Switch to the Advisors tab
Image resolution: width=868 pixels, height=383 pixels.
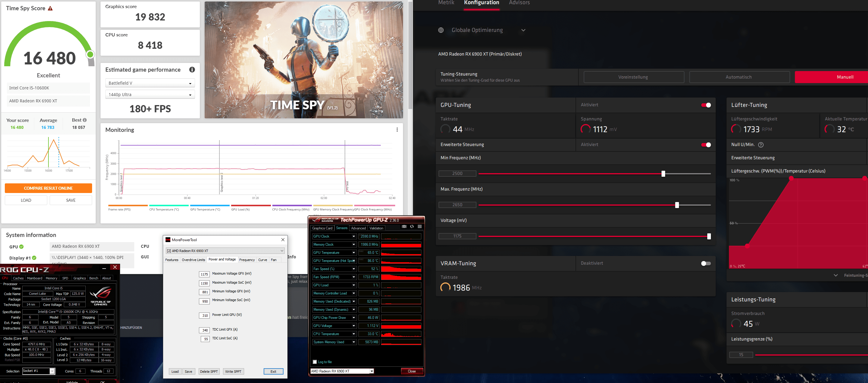(519, 3)
